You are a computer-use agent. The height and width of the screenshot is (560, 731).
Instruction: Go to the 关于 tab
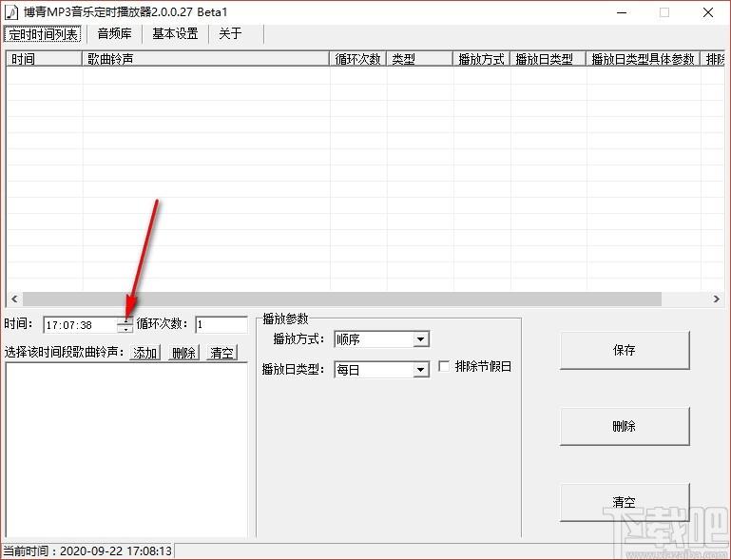click(230, 34)
